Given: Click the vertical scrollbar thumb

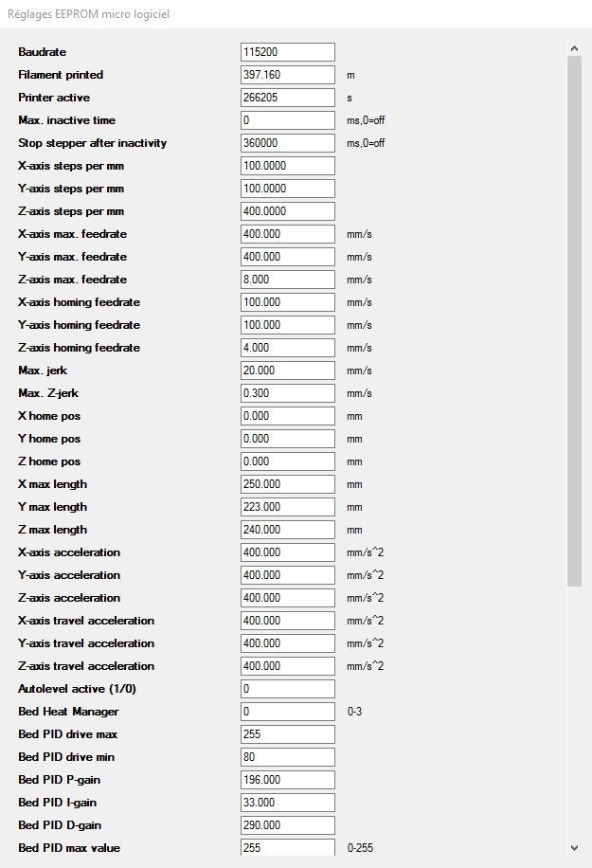Looking at the screenshot, I should click(x=574, y=320).
